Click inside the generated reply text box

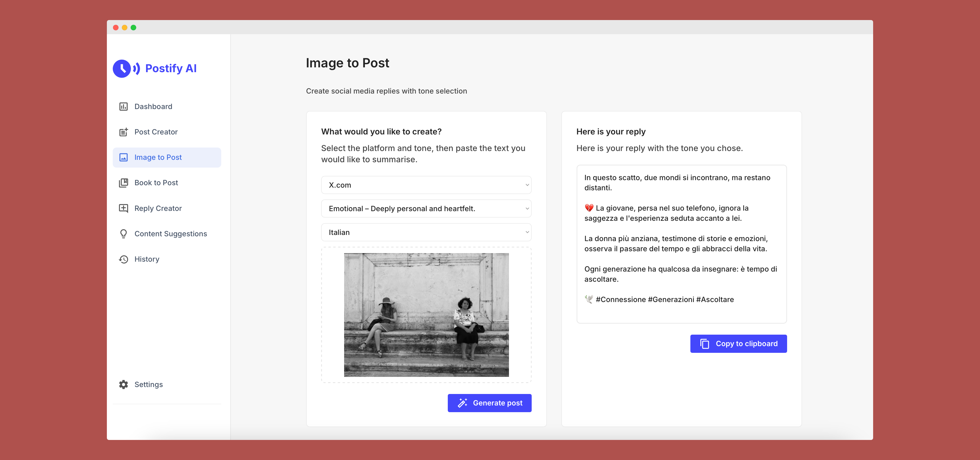681,243
